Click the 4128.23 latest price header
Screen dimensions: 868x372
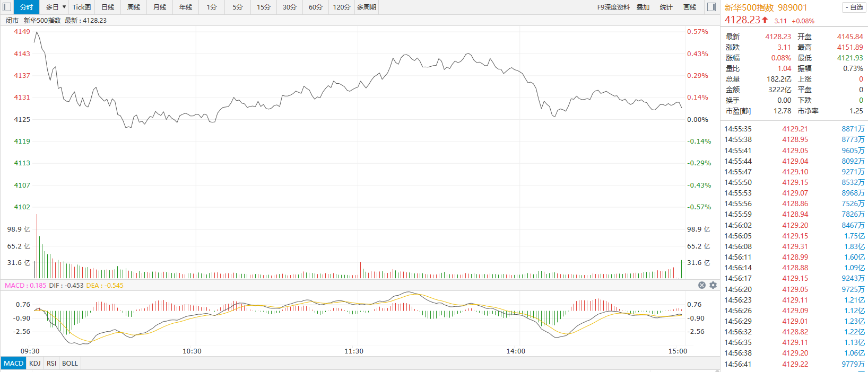(x=742, y=20)
